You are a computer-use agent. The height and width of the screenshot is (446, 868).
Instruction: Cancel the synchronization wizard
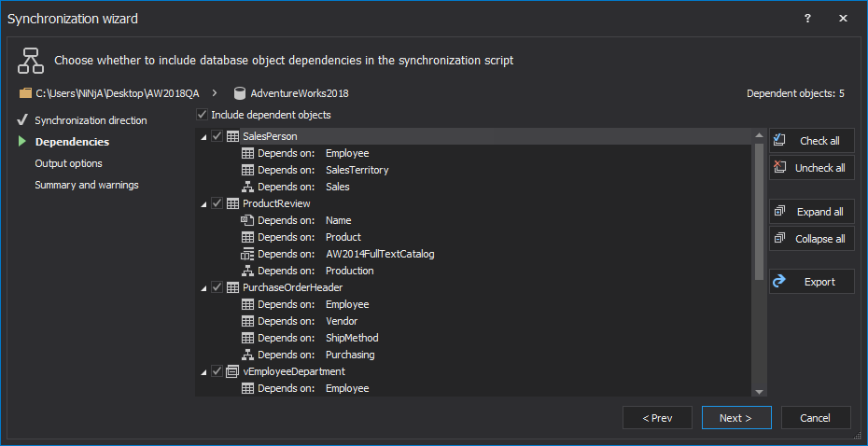(816, 418)
